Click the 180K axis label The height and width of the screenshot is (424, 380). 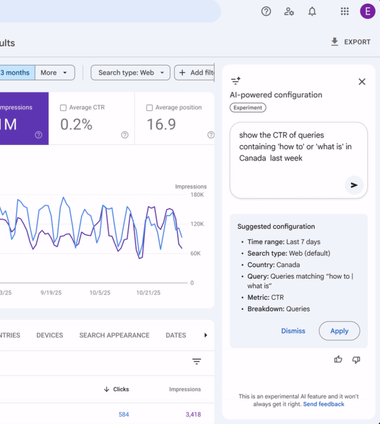(x=197, y=195)
